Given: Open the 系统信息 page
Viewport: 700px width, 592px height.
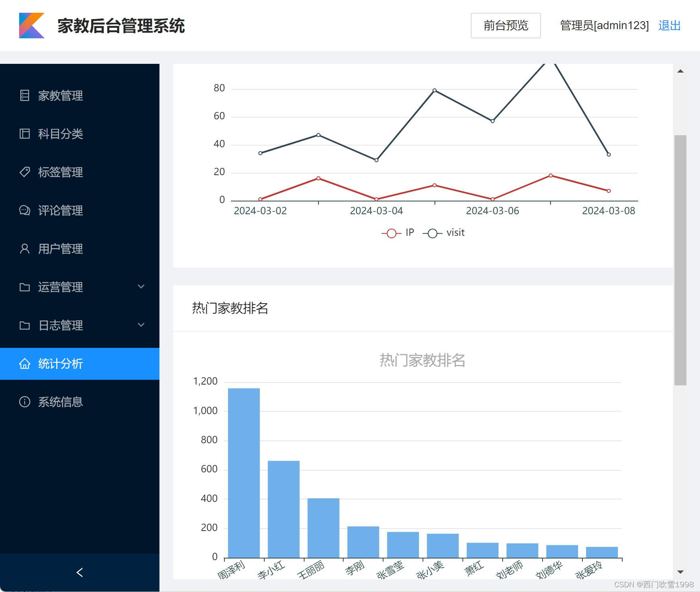Looking at the screenshot, I should pyautogui.click(x=80, y=402).
